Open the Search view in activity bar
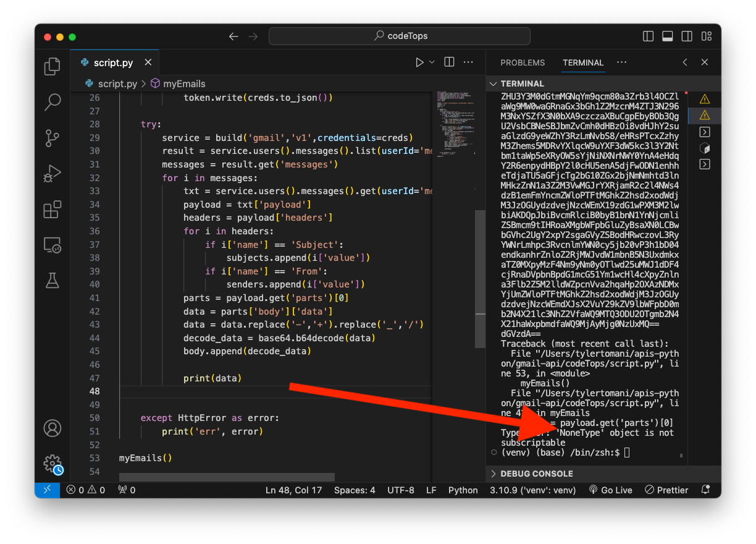The image size is (756, 544). [52, 102]
